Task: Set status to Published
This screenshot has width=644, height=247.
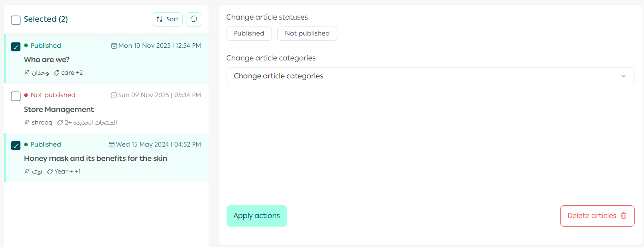Action: pos(249,33)
